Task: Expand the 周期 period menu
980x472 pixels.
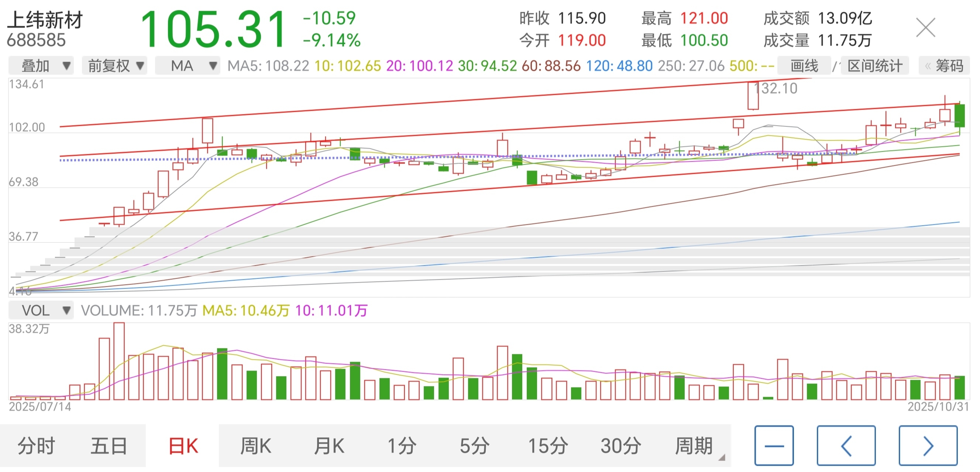Action: click(x=694, y=445)
